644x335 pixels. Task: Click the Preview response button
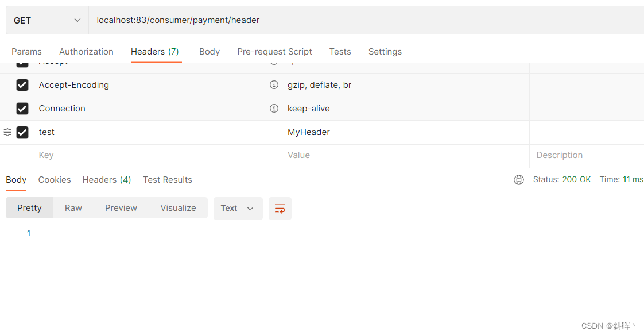coord(121,207)
